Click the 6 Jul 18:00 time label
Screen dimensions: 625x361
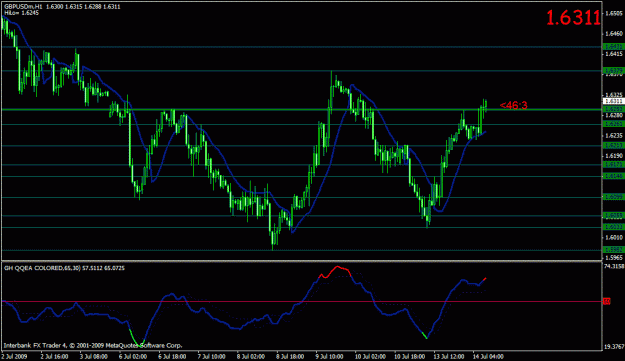click(172, 356)
